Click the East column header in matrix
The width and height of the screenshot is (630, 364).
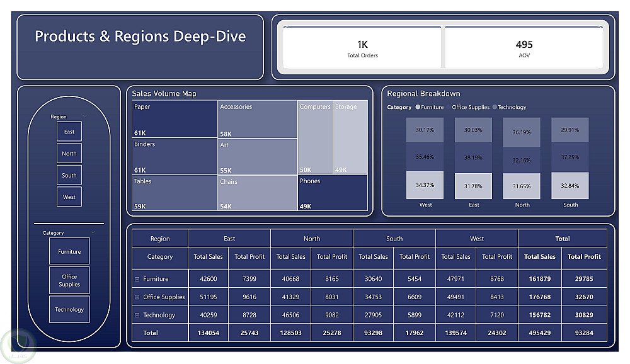click(x=229, y=238)
